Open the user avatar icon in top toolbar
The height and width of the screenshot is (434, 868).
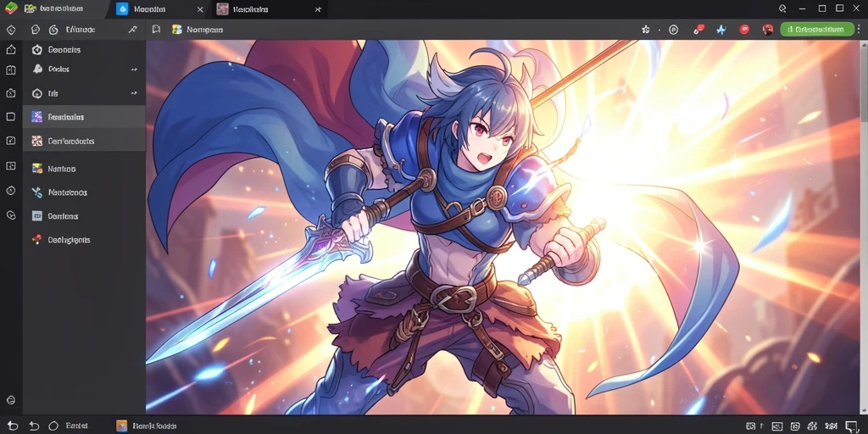[767, 30]
